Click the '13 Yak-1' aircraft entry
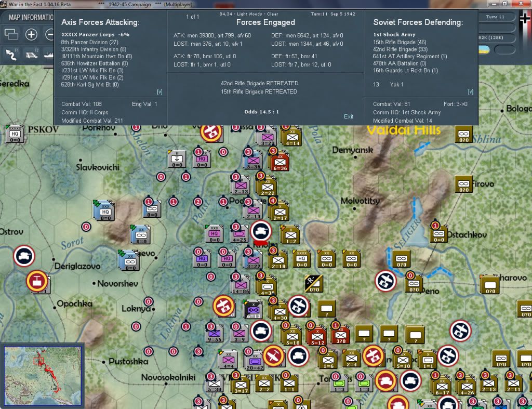 point(388,85)
